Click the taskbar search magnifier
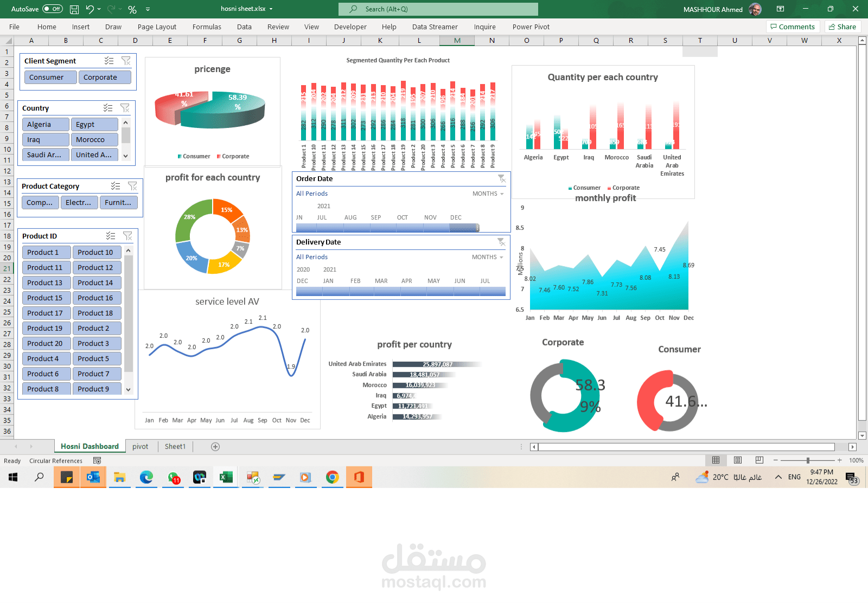The image size is (868, 603). (x=39, y=477)
